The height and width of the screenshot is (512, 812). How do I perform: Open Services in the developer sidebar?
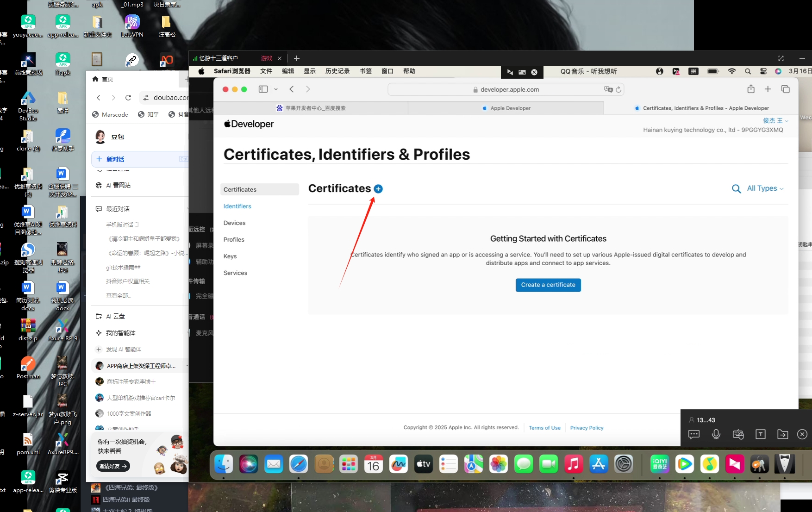click(235, 273)
